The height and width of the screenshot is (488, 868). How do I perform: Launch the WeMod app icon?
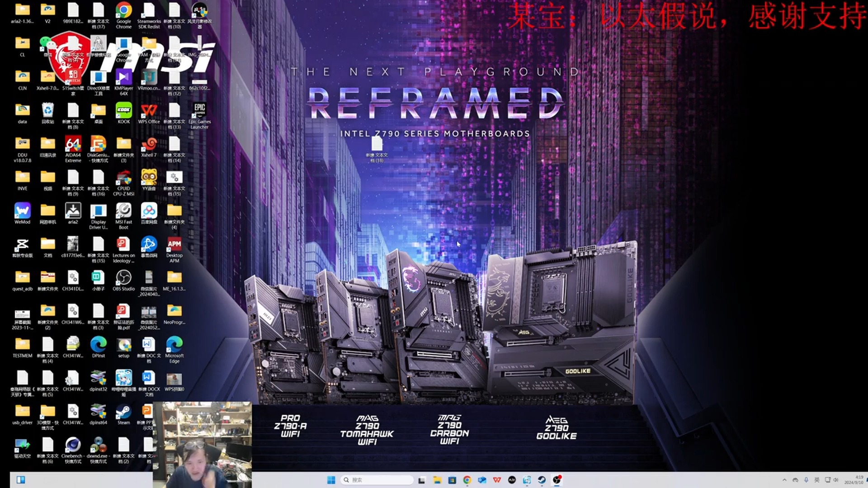tap(22, 213)
